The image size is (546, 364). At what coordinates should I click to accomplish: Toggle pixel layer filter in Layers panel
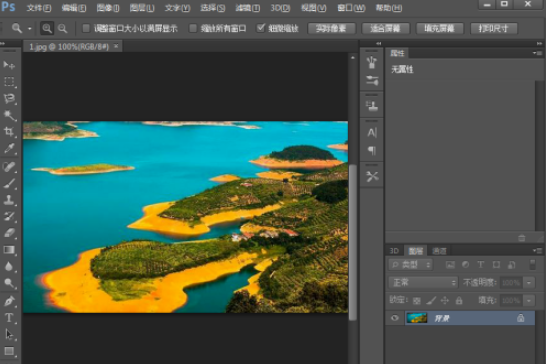[450, 265]
